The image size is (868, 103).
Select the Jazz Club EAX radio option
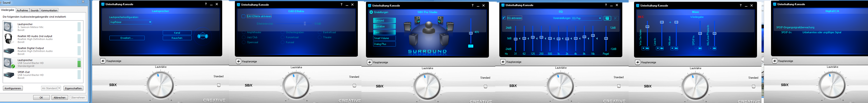tap(244, 37)
